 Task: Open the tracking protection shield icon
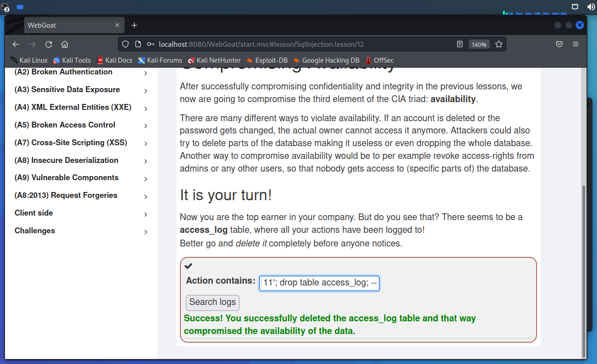(x=126, y=44)
